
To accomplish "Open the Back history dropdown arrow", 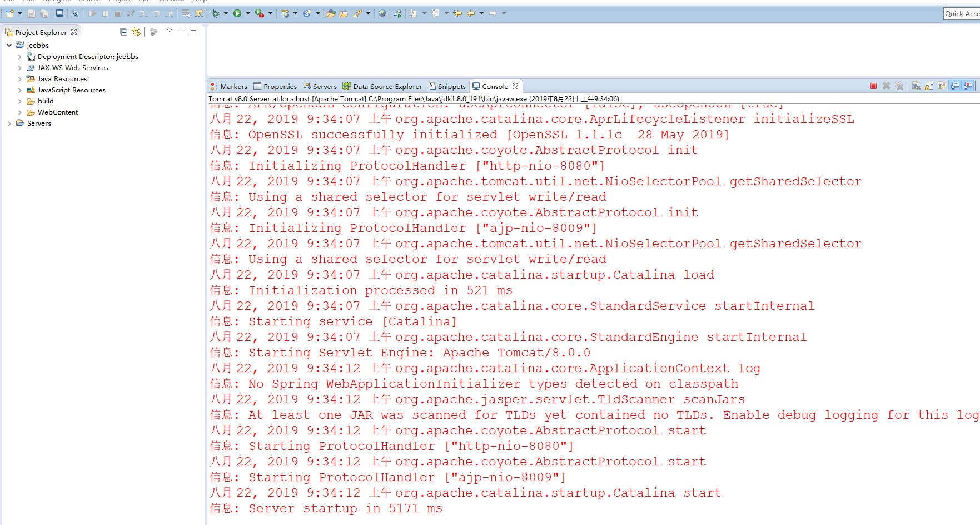I will (481, 13).
